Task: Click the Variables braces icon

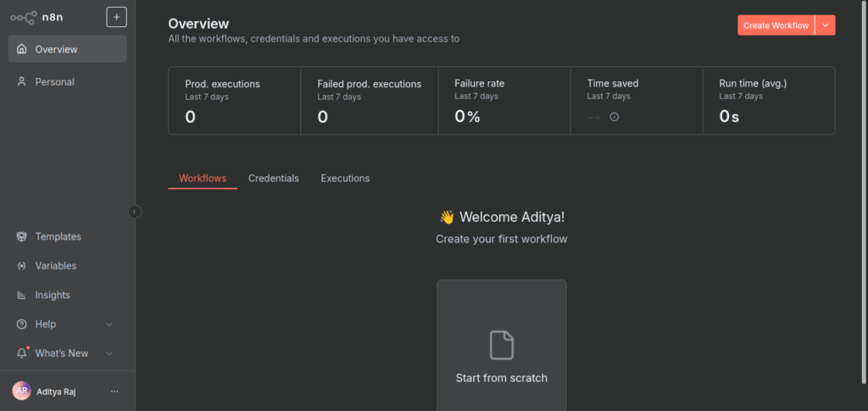Action: [x=22, y=266]
